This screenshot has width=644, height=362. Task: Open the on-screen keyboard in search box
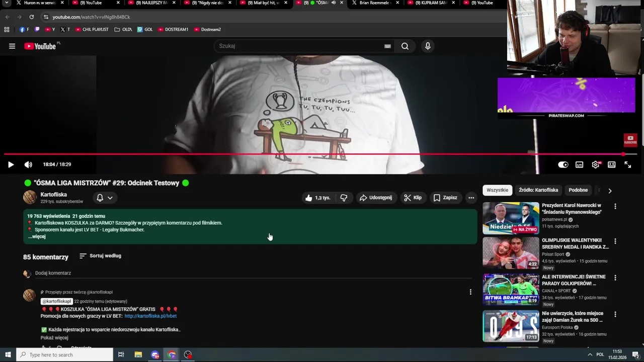coord(387,46)
